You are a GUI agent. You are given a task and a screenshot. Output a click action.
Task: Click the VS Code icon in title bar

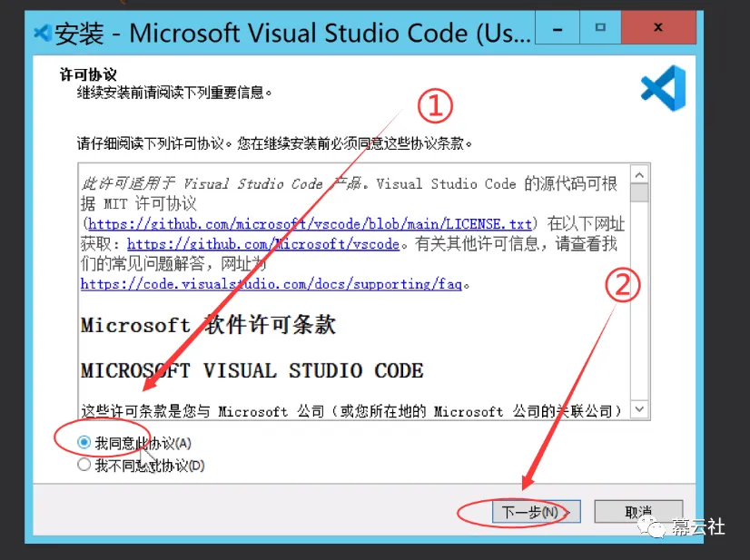point(43,33)
